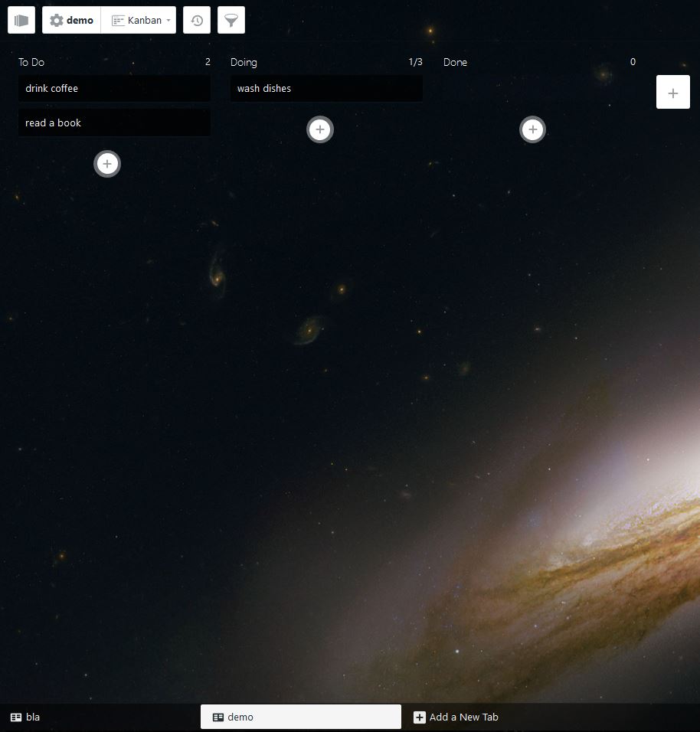Add a new card under To Do
The image size is (700, 732).
click(x=107, y=163)
